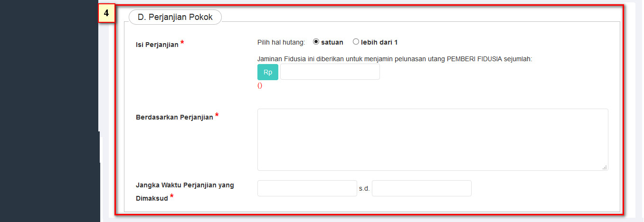Click the "s.d." separator between date fields
Screen dimensions: 644x222
(x=364, y=188)
